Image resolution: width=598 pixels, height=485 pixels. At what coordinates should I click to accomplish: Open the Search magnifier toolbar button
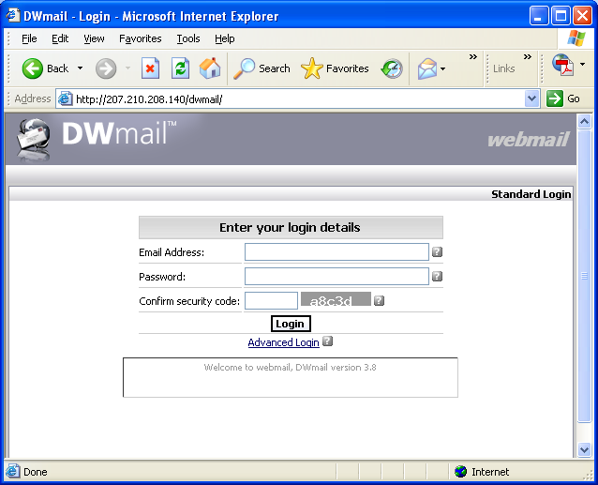[262, 69]
